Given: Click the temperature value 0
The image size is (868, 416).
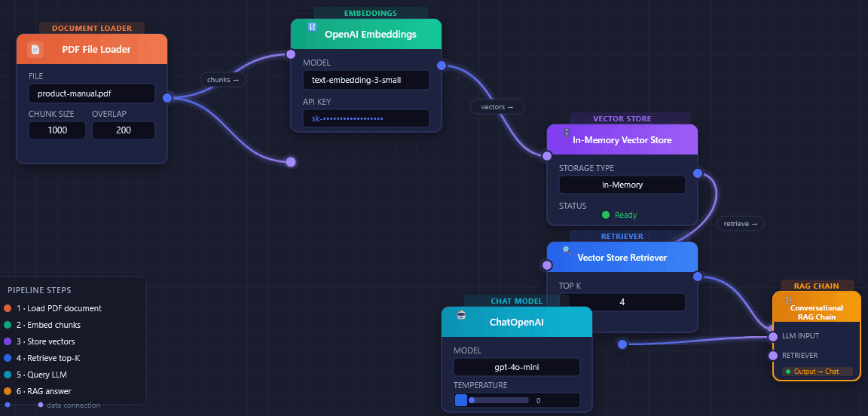Looking at the screenshot, I should click(538, 400).
